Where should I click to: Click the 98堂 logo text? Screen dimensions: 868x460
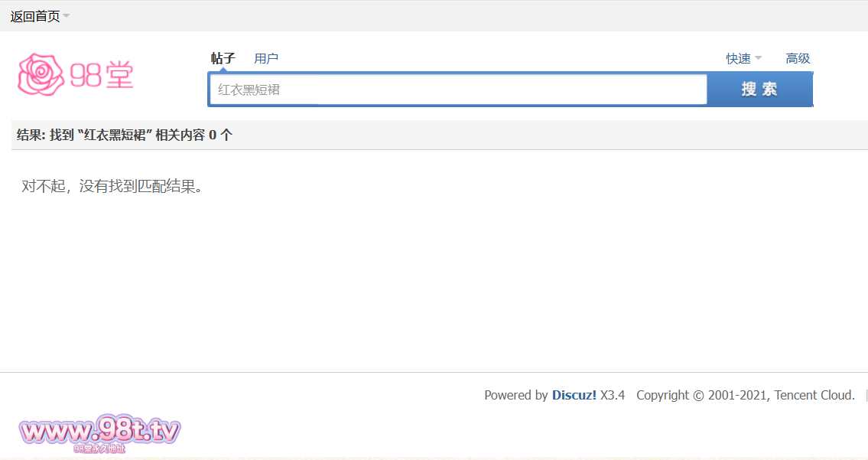pos(102,75)
